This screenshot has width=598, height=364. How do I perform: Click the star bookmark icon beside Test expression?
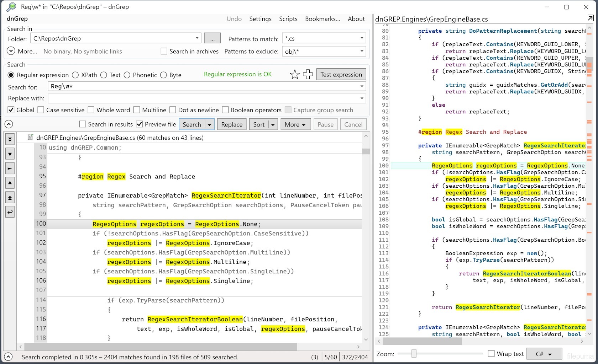294,75
